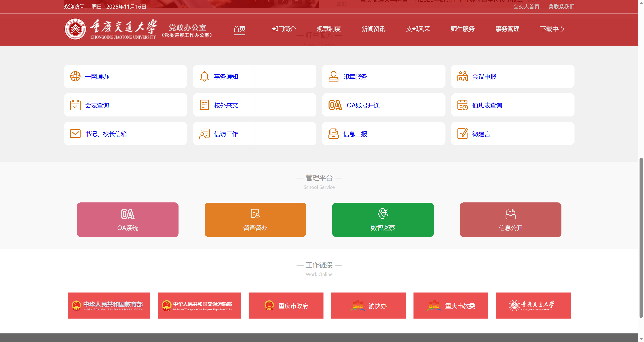644x342 pixels.
Task: Click the calendar check icon for 会表查询
Action: (75, 105)
